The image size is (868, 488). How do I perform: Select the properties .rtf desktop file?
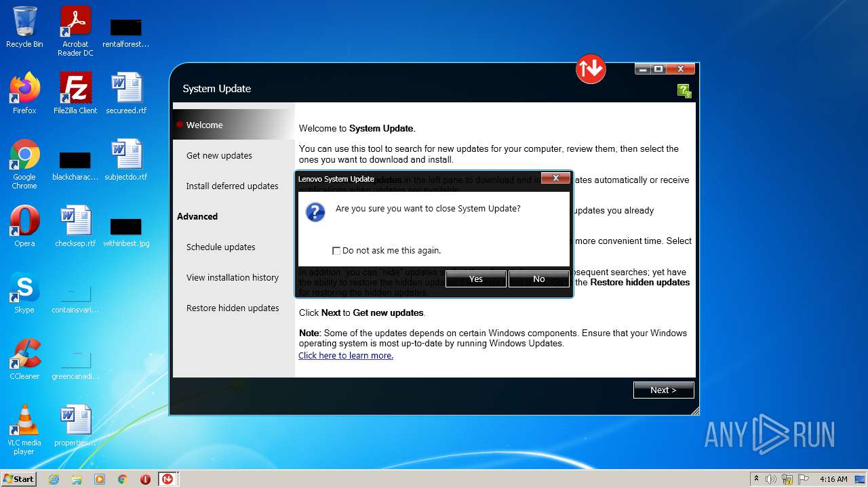pyautogui.click(x=75, y=426)
